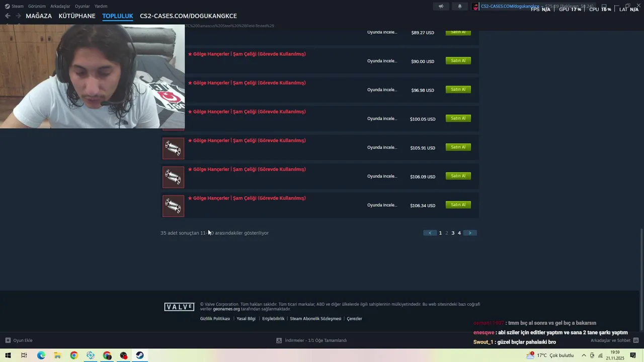Buy the $106.34 listing with Satın Al
Viewport: 644px width, 362px height.
pos(458,205)
